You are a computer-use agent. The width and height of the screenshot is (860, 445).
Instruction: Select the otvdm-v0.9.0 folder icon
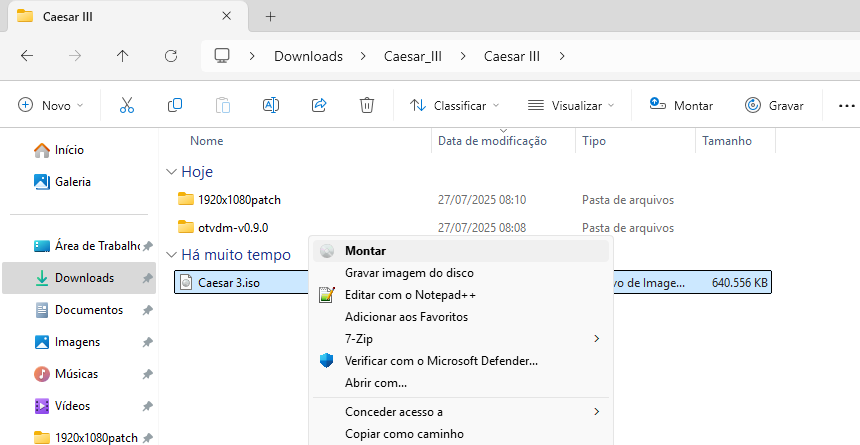[x=186, y=227]
